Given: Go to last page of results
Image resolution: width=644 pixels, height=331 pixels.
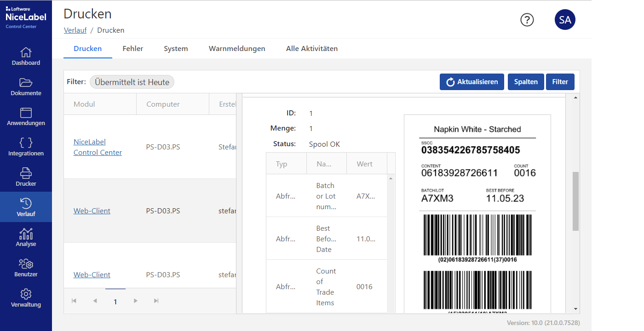Looking at the screenshot, I should coord(156,301).
